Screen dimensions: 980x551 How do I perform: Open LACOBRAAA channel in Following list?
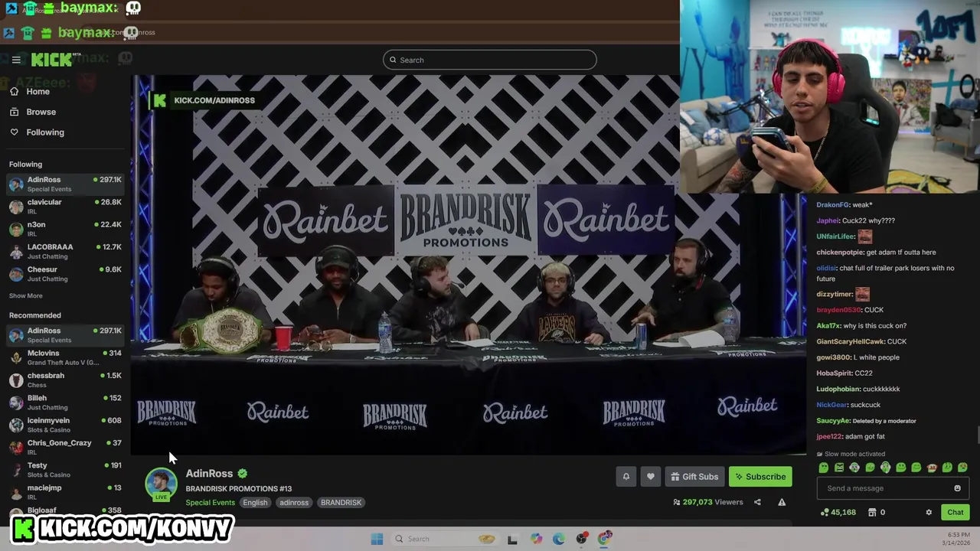[65, 251]
